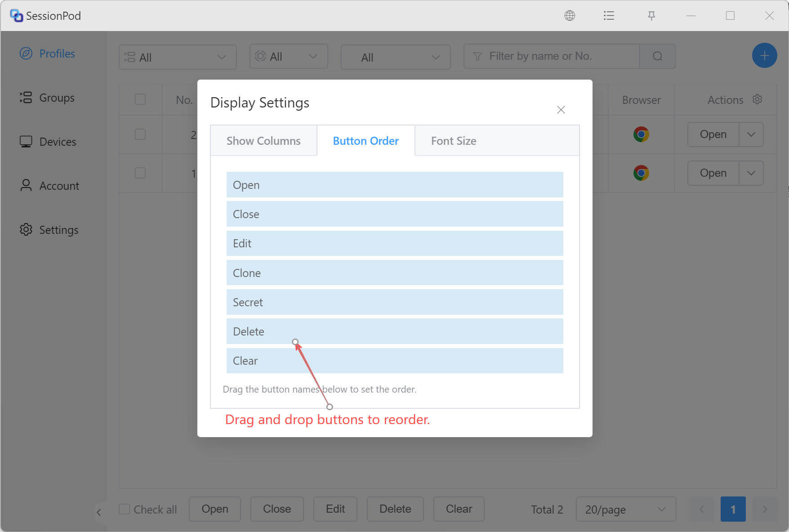
Task: Expand the Open dropdown arrow in row 2
Action: 751,134
